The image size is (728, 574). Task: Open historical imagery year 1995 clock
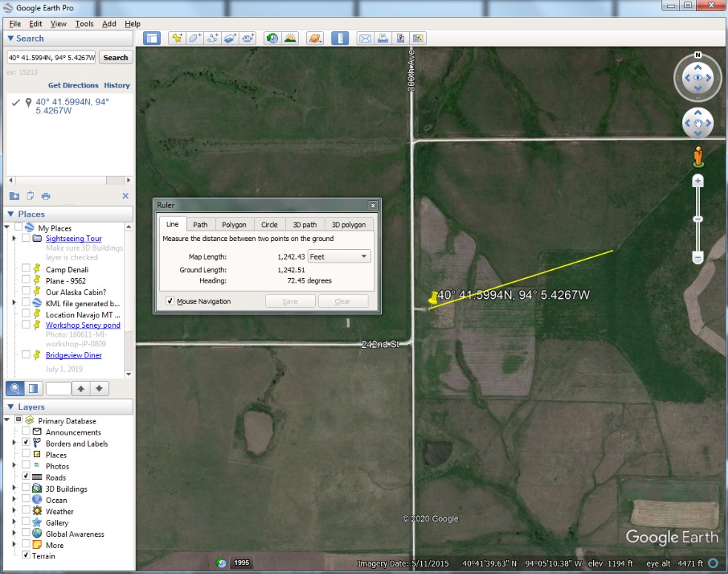[x=222, y=563]
